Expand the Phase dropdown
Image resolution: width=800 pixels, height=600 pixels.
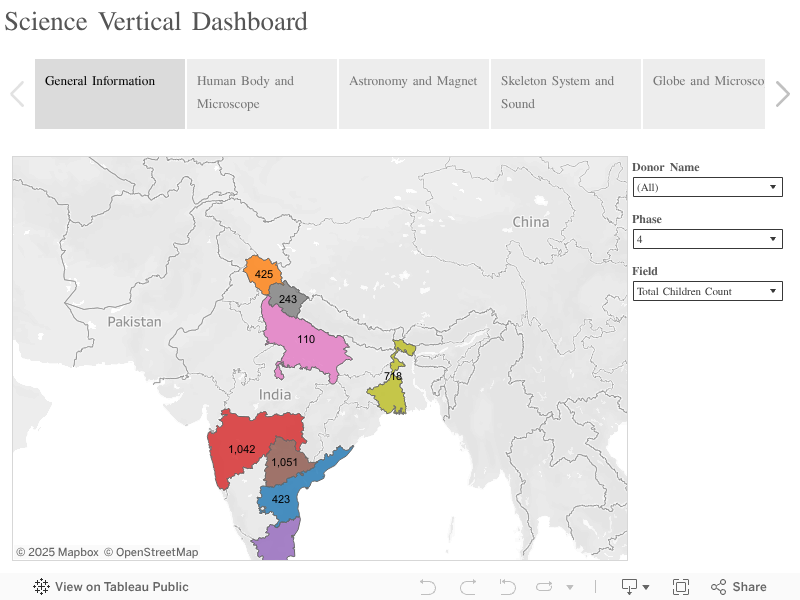tap(707, 239)
